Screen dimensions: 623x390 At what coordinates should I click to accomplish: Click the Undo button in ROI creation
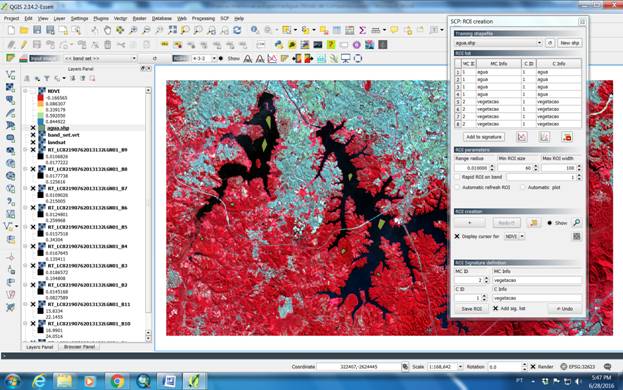tap(565, 309)
